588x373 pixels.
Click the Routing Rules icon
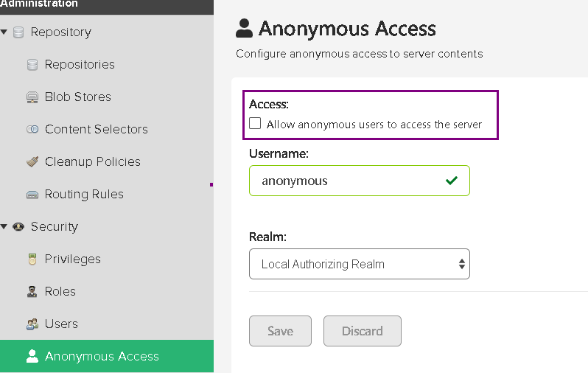click(32, 195)
